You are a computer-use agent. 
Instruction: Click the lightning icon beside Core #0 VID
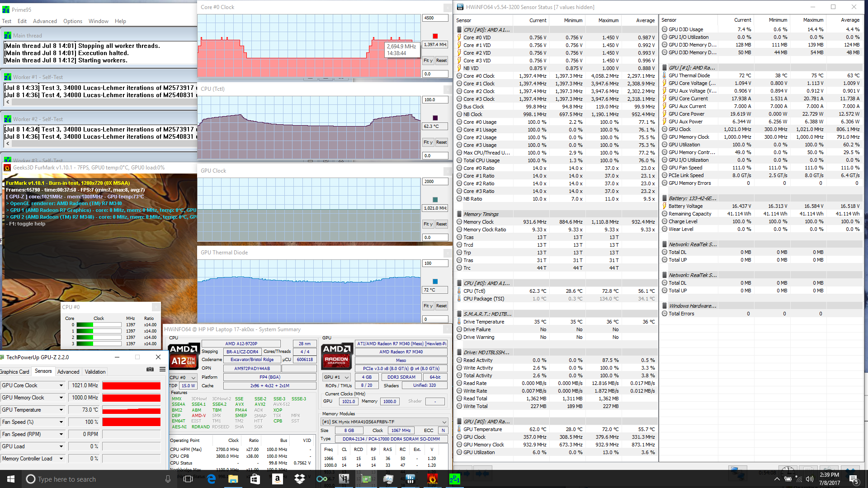(x=459, y=38)
